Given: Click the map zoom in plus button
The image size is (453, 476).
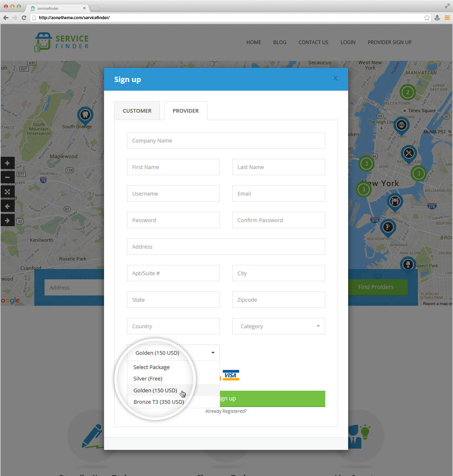Looking at the screenshot, I should click(7, 163).
